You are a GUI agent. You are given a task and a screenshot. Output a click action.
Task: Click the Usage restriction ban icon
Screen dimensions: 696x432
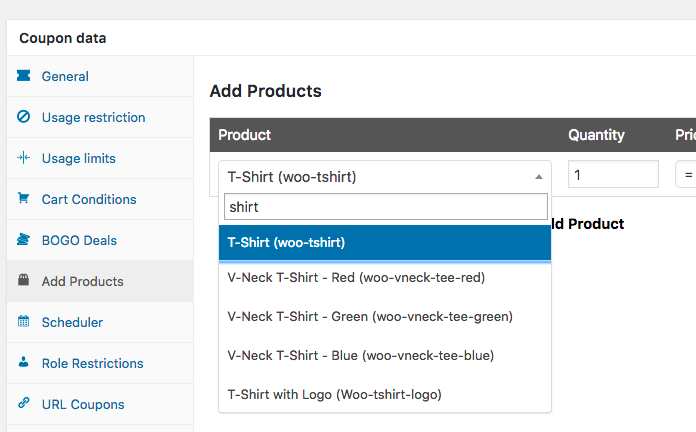coord(23,117)
